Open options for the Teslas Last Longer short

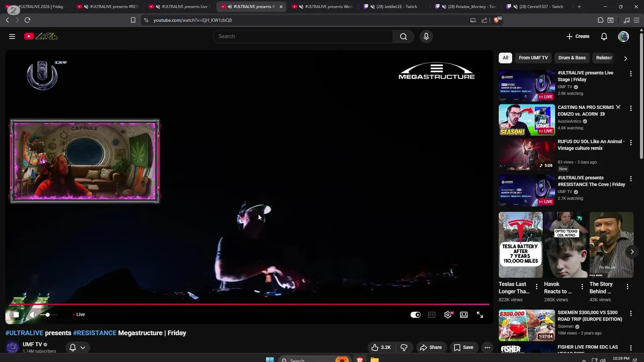pyautogui.click(x=536, y=287)
